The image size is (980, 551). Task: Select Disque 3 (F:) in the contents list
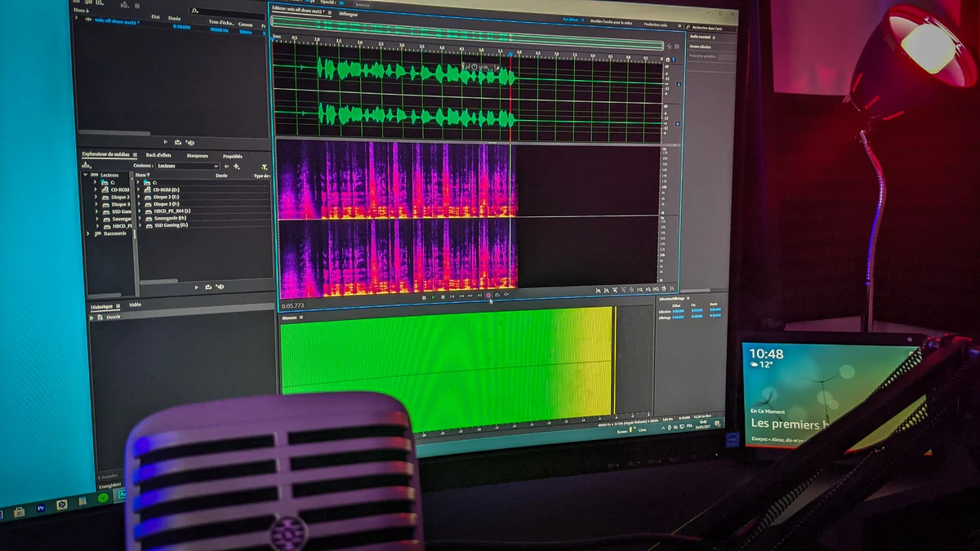click(167, 204)
